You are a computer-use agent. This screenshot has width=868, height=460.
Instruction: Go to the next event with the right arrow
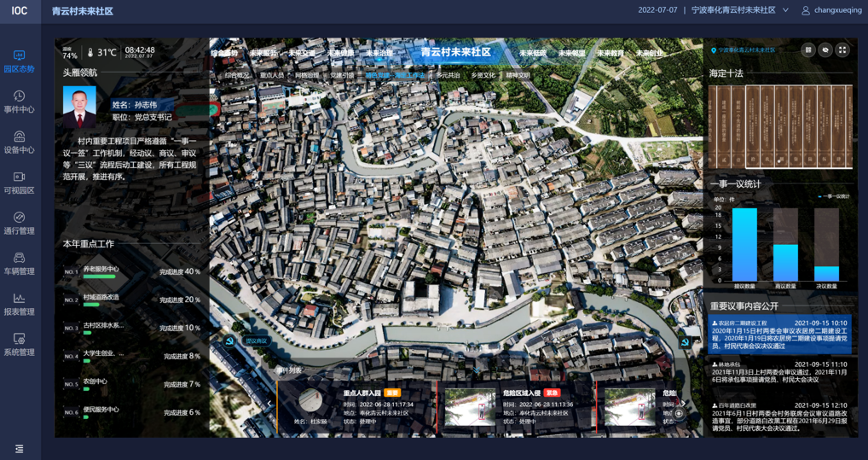[683, 403]
